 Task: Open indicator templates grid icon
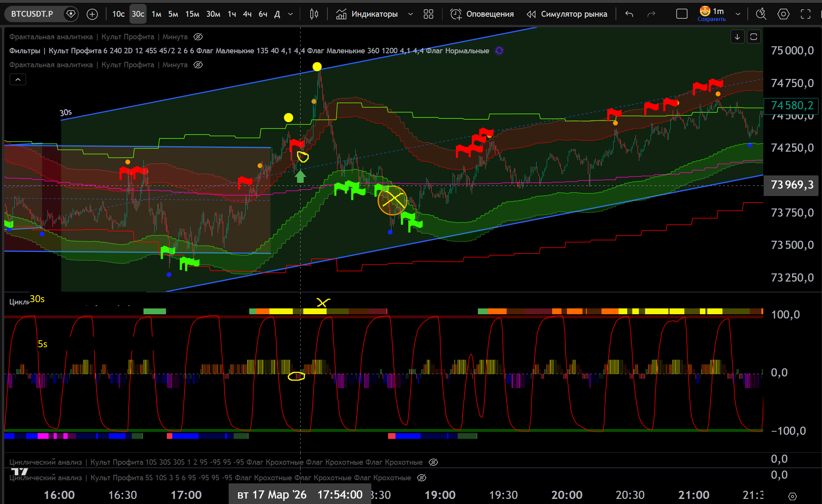pyautogui.click(x=428, y=14)
